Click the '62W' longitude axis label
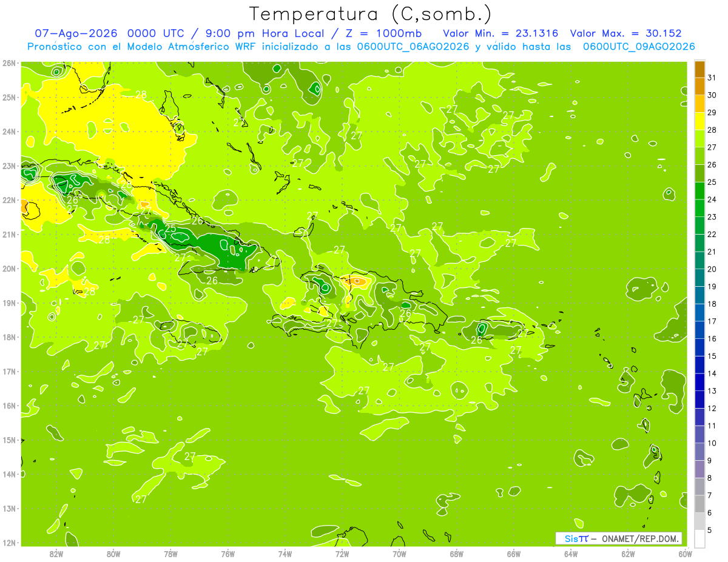Viewport: 728px width, 562px height. coord(628,554)
